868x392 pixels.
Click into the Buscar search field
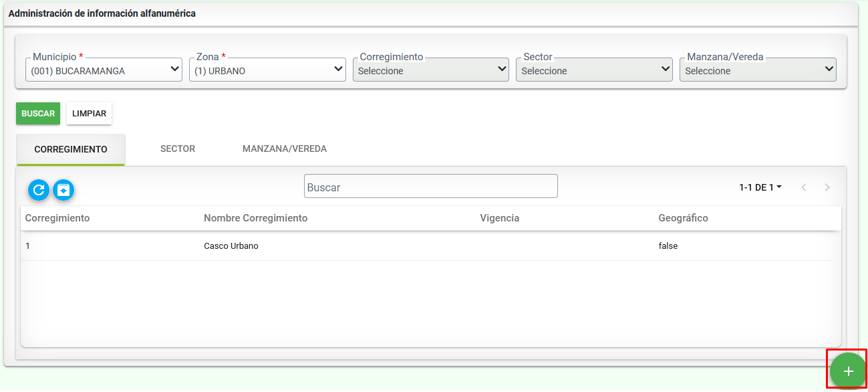(430, 187)
